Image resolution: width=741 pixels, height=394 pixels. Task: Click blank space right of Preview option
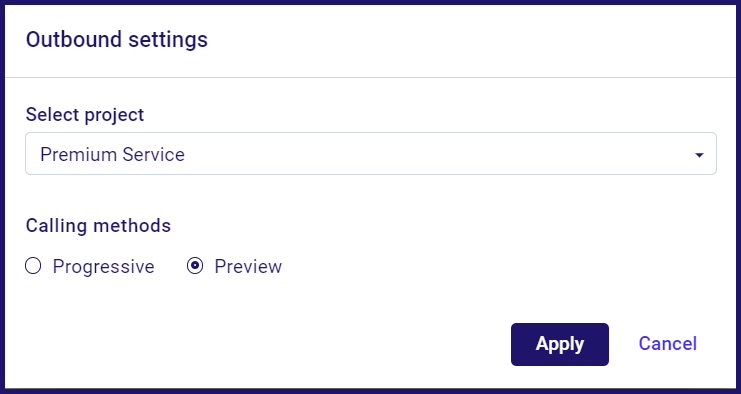pyautogui.click(x=496, y=266)
